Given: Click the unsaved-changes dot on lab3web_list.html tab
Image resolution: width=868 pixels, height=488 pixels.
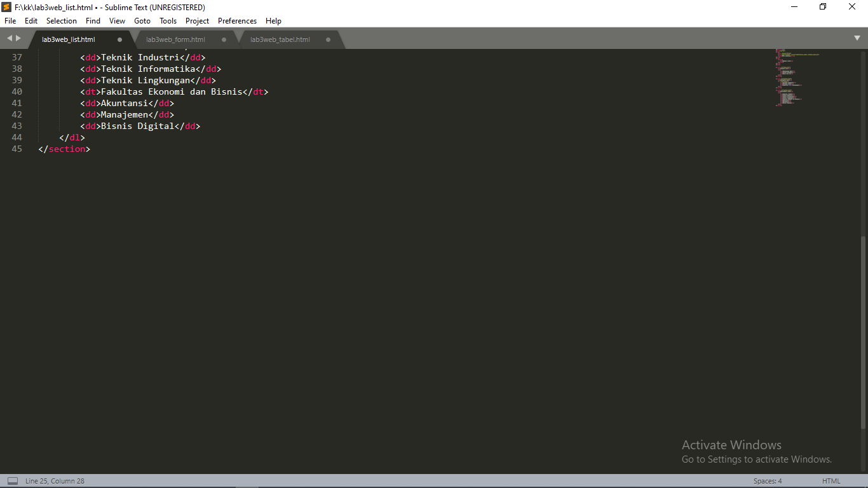Looking at the screenshot, I should [x=119, y=39].
